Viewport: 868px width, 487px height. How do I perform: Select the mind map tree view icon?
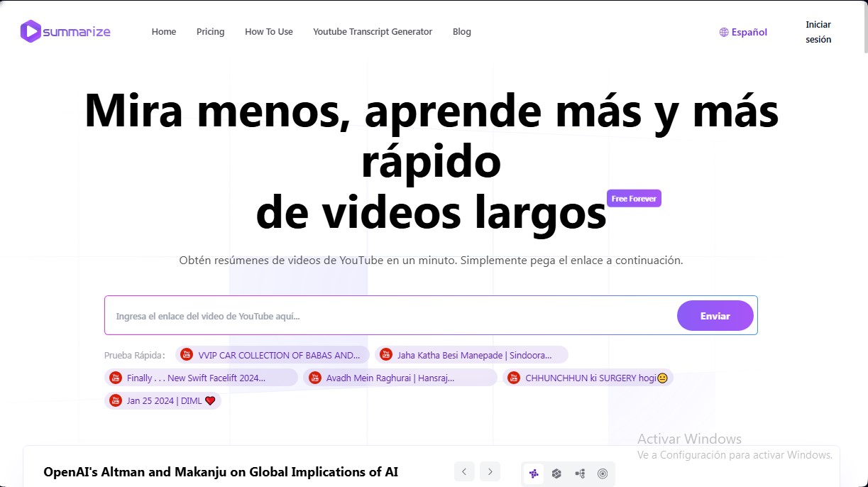(580, 474)
